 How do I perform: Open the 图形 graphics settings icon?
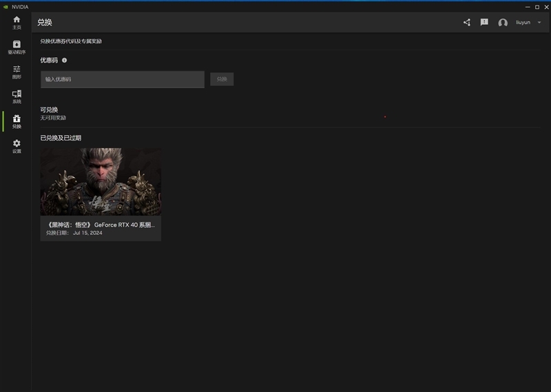[17, 70]
